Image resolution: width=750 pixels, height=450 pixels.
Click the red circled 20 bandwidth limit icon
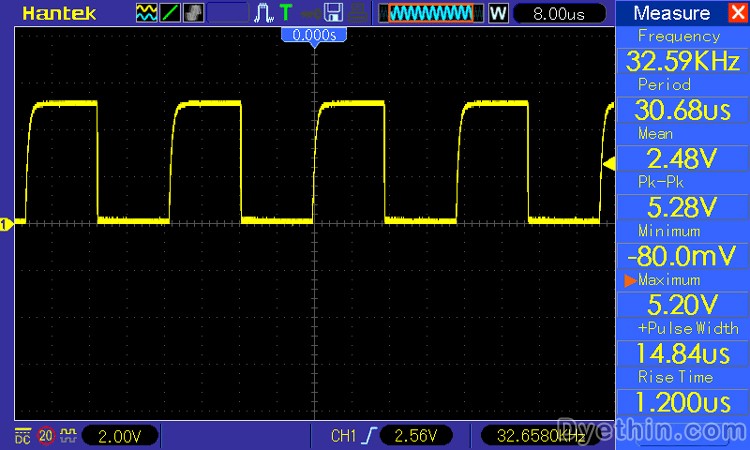point(46,436)
